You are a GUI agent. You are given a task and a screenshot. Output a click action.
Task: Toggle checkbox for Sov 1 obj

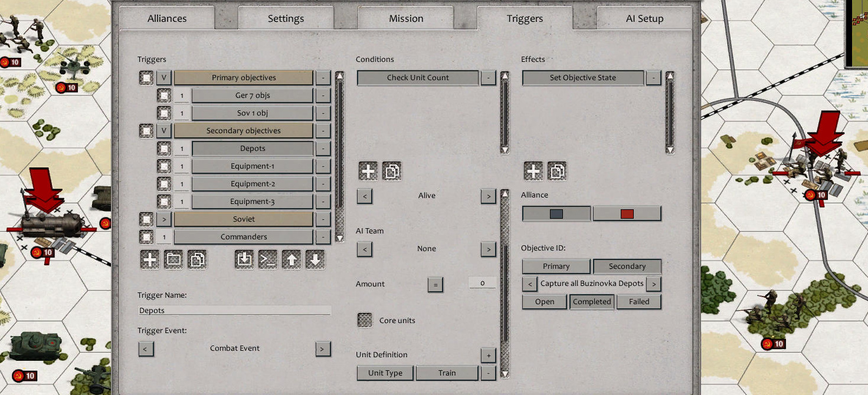(x=164, y=113)
